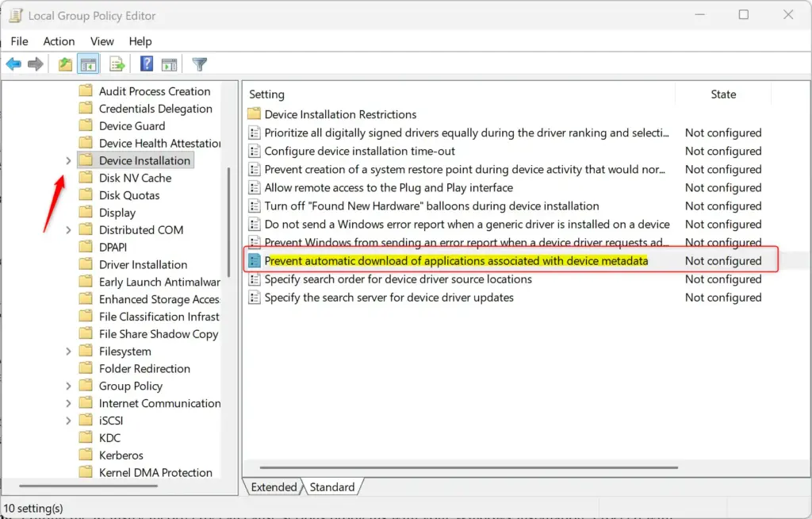Click the tree pane vertical scrollbar thumb
Screen dimensions: 812x519
click(x=228, y=222)
